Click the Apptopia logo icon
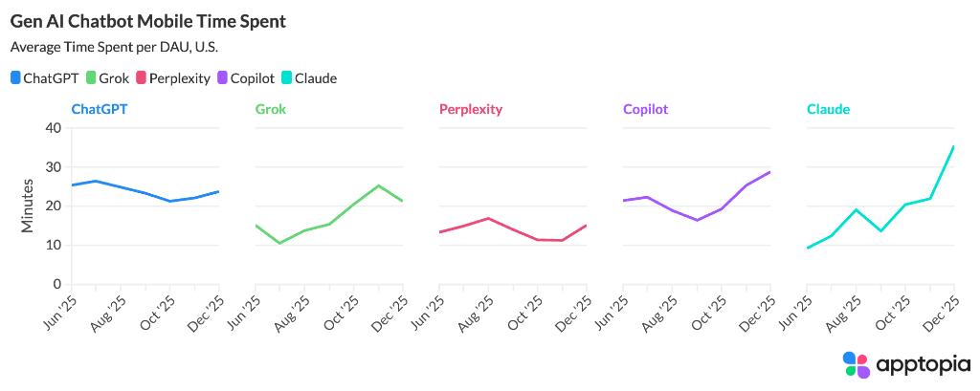980x391 pixels. [x=857, y=364]
